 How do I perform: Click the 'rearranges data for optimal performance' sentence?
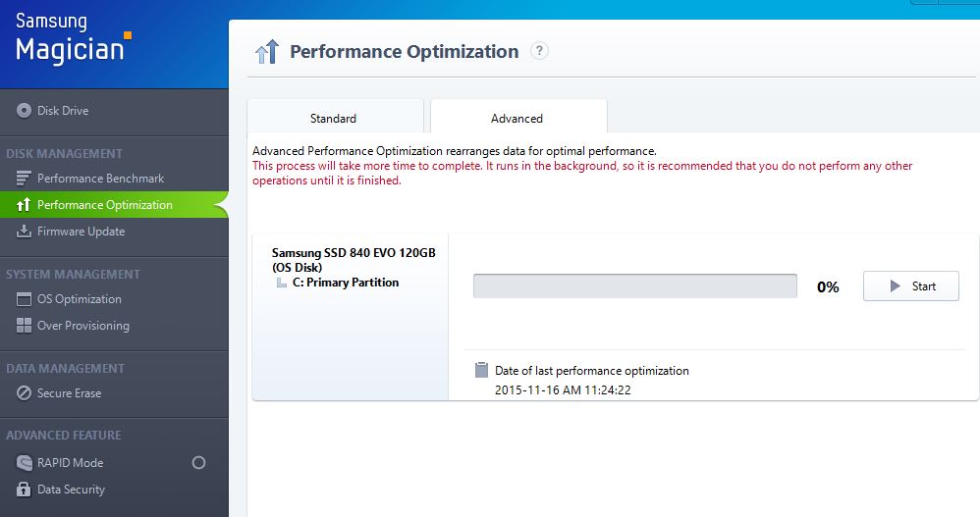click(455, 151)
